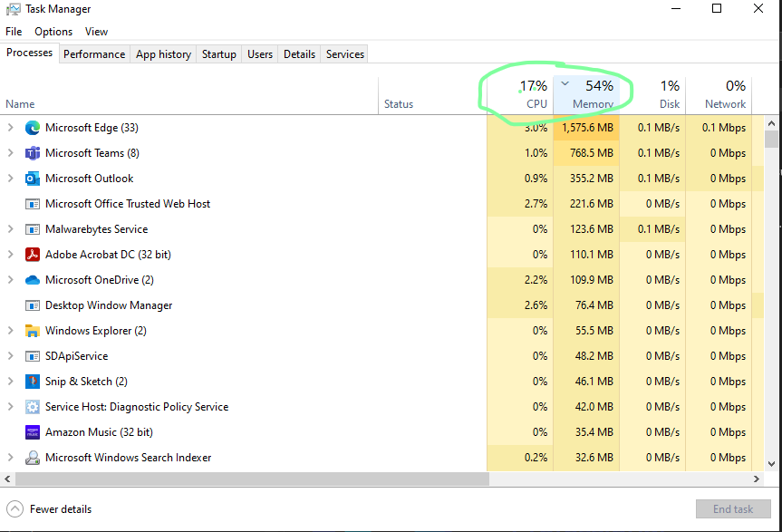
Task: Expand the Service Host: Diagnostic Policy Service row
Action: click(x=11, y=407)
